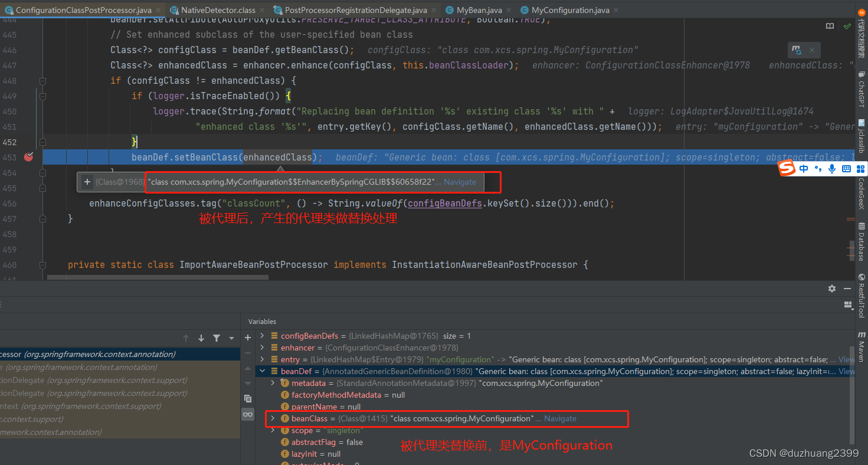The height and width of the screenshot is (465, 868).
Task: Open inspections green checkmark widget
Action: 847,27
